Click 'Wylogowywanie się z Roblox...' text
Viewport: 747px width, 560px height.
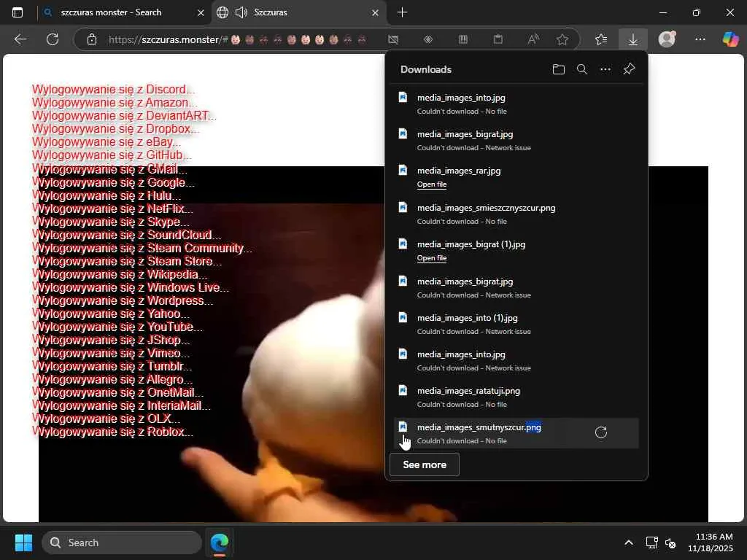112,432
